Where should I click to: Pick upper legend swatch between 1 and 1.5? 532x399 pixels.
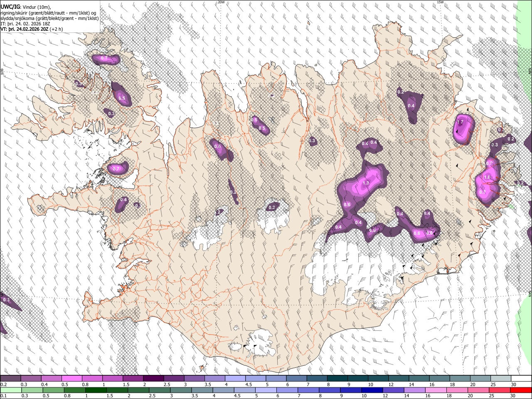[x=112, y=379]
